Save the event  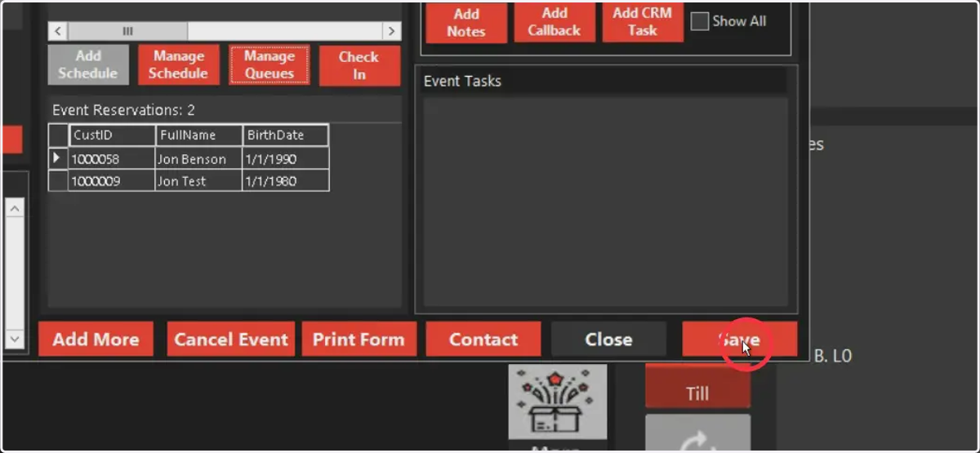click(x=739, y=339)
